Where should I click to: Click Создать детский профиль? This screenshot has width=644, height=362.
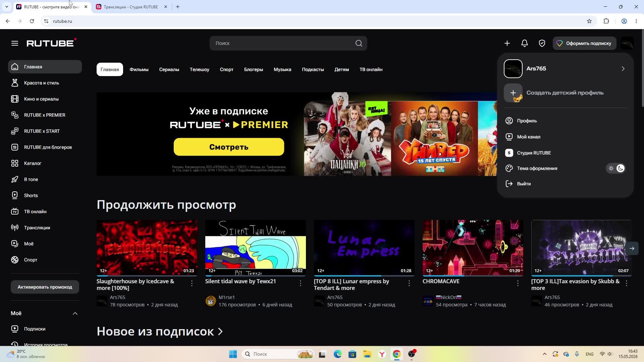pos(565,93)
